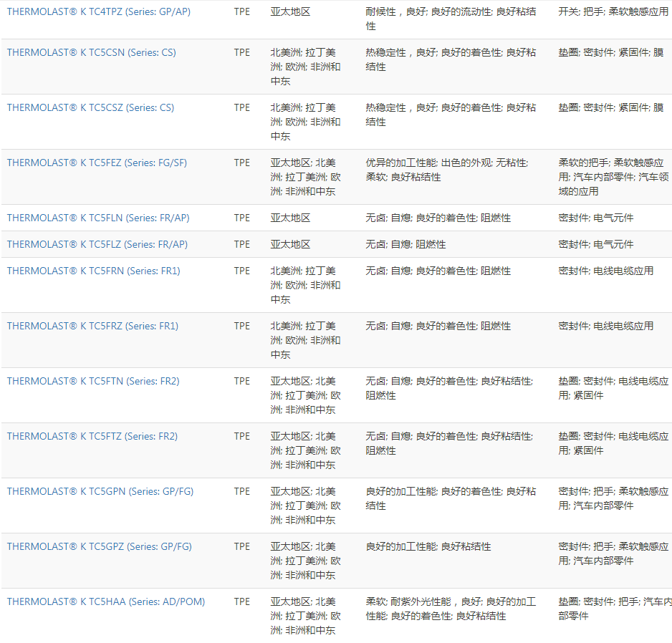Viewport: 672px width, 643px height.
Task: Select TPE cell in TC4TPZ row
Action: click(242, 12)
